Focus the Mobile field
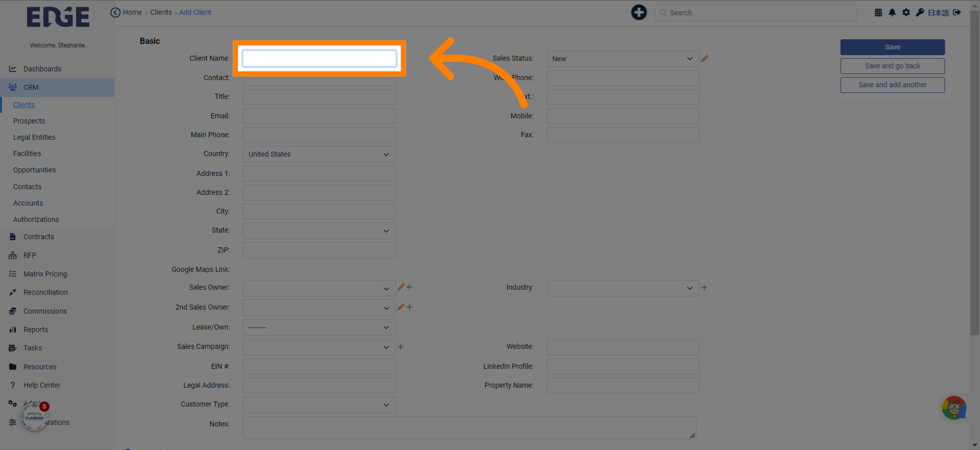Image resolution: width=980 pixels, height=450 pixels. point(623,116)
